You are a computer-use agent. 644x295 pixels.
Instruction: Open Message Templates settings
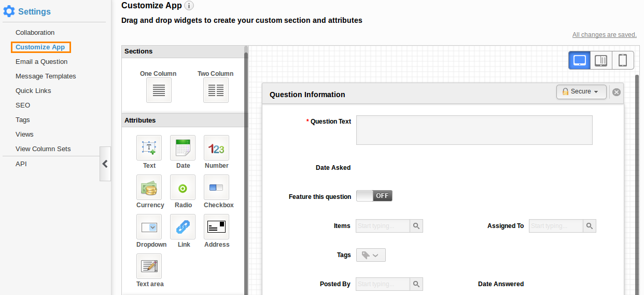pos(46,76)
